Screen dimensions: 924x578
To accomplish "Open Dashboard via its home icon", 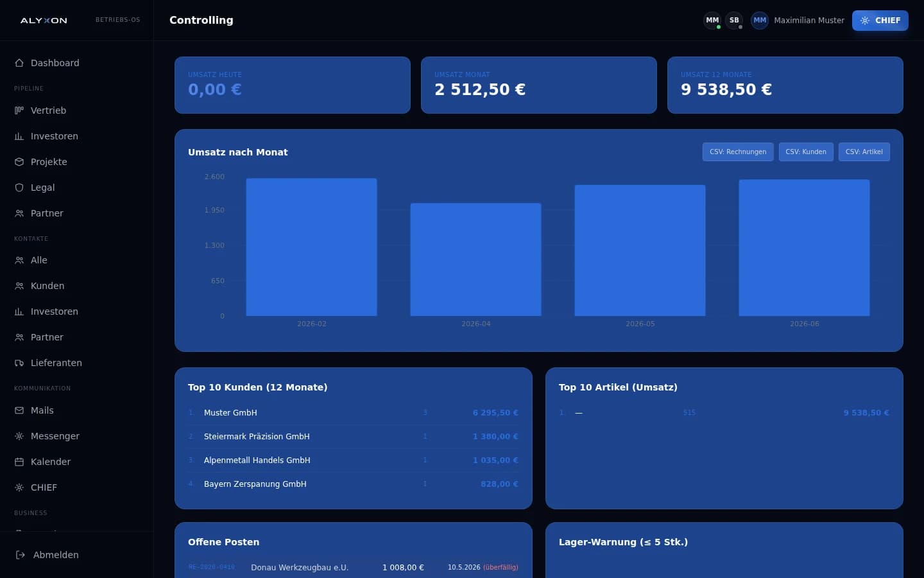I will tap(19, 63).
